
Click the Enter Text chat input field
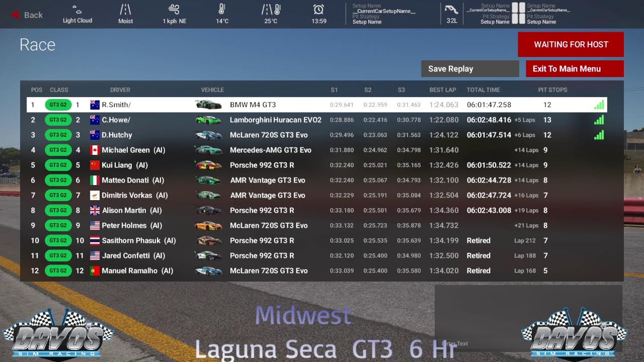528,318
